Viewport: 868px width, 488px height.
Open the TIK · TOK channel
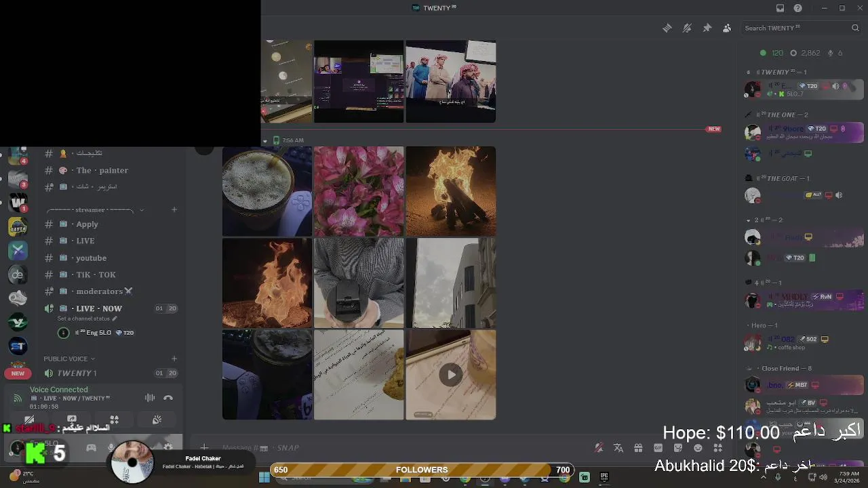[110, 274]
